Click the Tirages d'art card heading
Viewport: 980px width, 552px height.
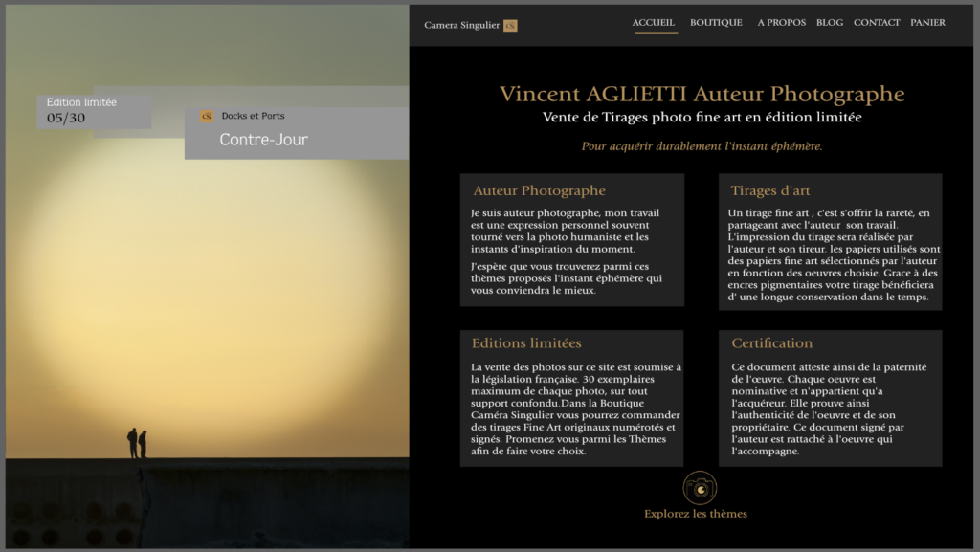tap(770, 191)
